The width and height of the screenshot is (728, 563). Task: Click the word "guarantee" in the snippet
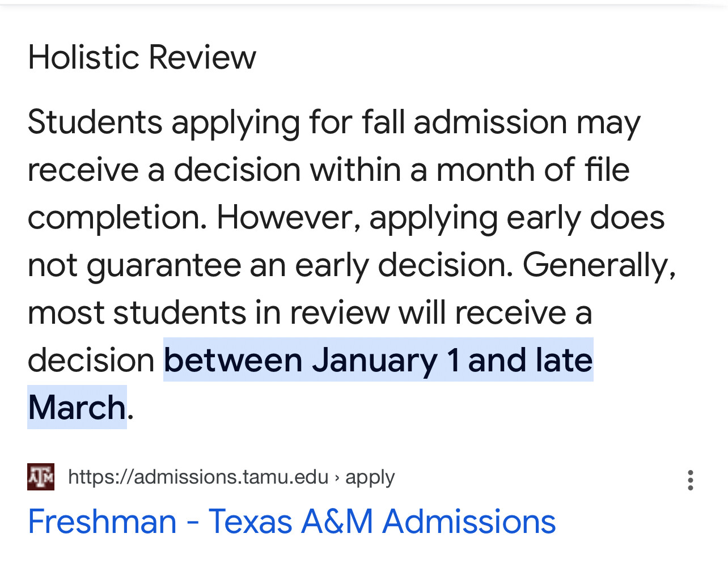point(163,265)
